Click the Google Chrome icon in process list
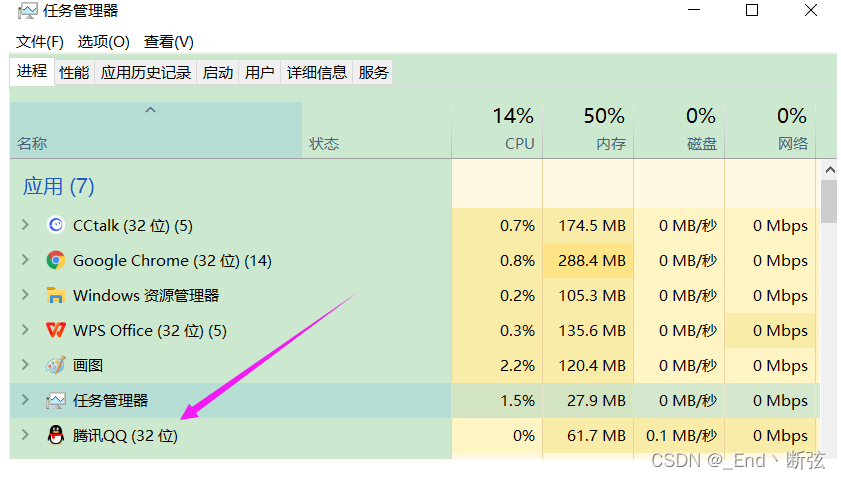This screenshot has height=479, width=841. click(x=56, y=260)
